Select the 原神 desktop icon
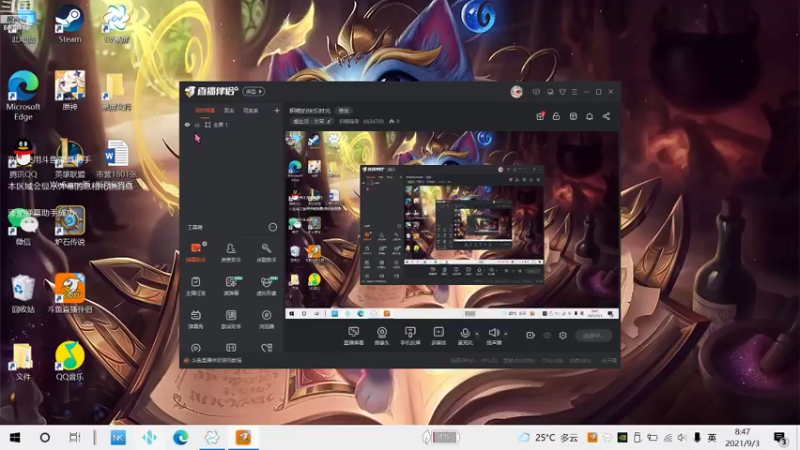The width and height of the screenshot is (800, 450). pos(70,91)
